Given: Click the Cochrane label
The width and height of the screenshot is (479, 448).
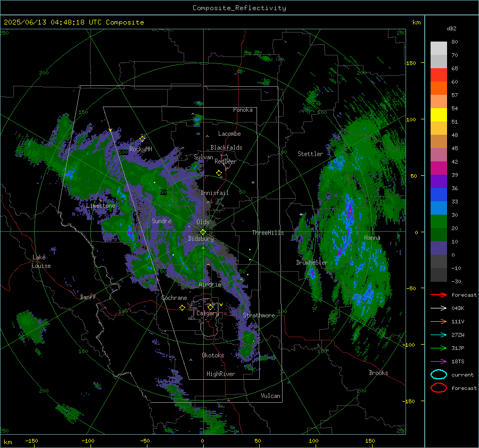Looking at the screenshot, I should 174,298.
